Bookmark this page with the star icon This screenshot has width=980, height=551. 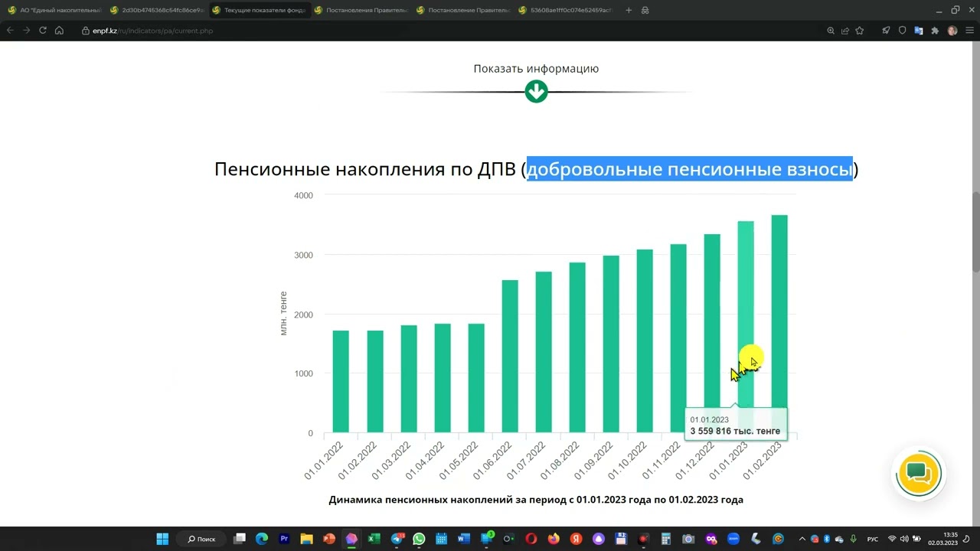click(x=860, y=31)
